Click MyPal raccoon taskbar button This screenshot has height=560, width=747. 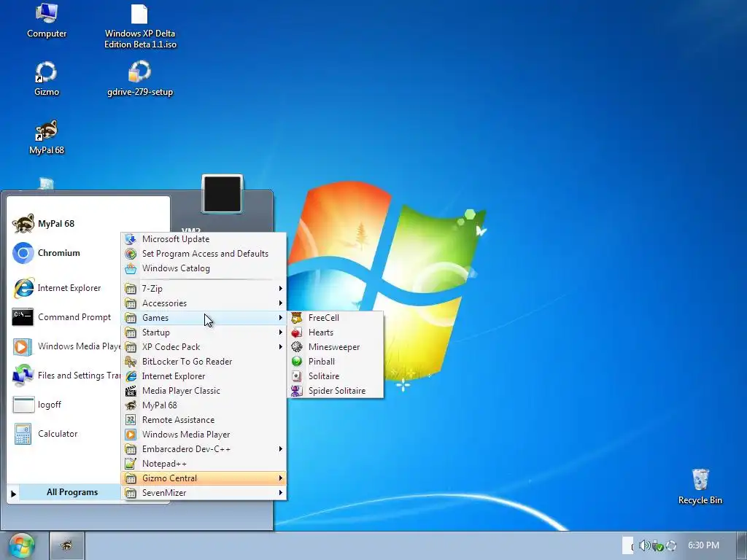pyautogui.click(x=66, y=545)
